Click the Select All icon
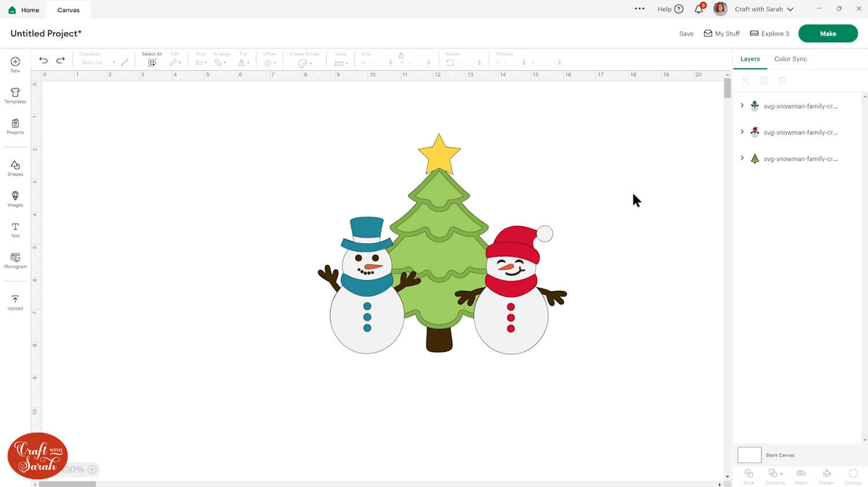868x487 pixels. click(x=152, y=63)
